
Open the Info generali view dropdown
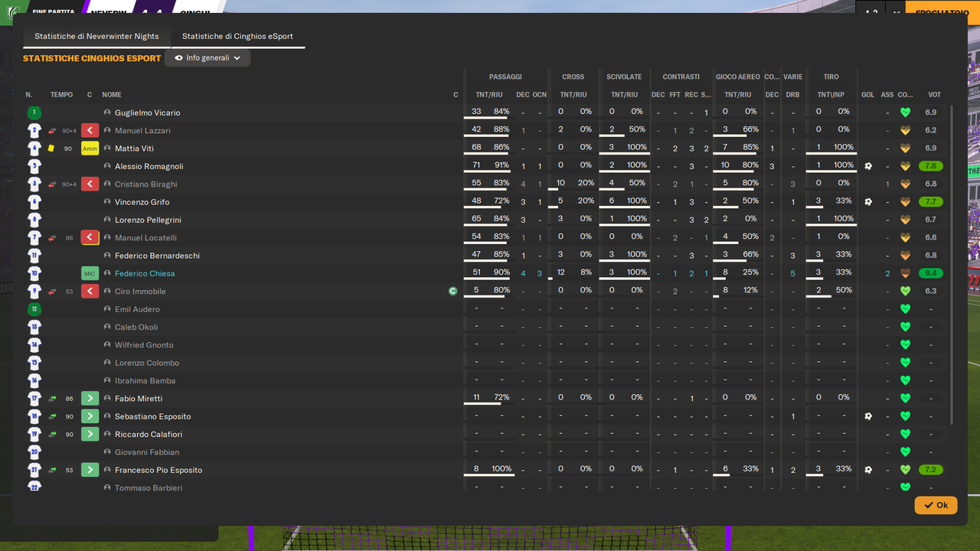207,58
